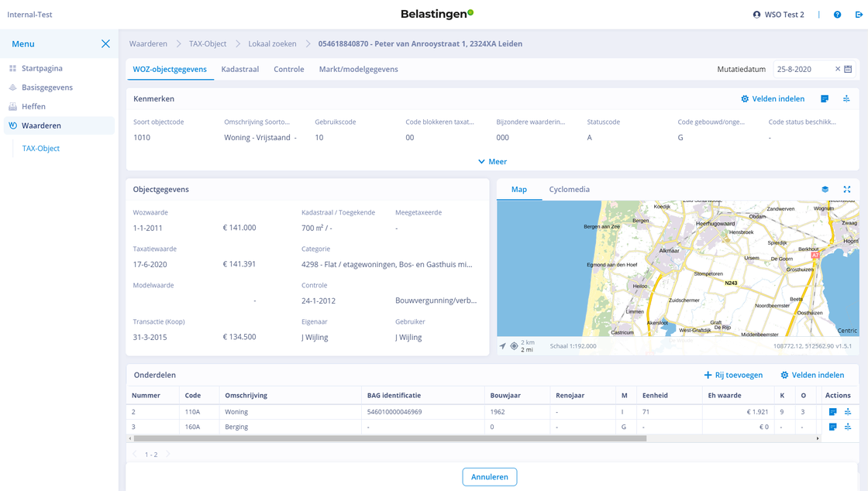Click split icon for Berging row
The width and height of the screenshot is (868, 491).
point(848,427)
